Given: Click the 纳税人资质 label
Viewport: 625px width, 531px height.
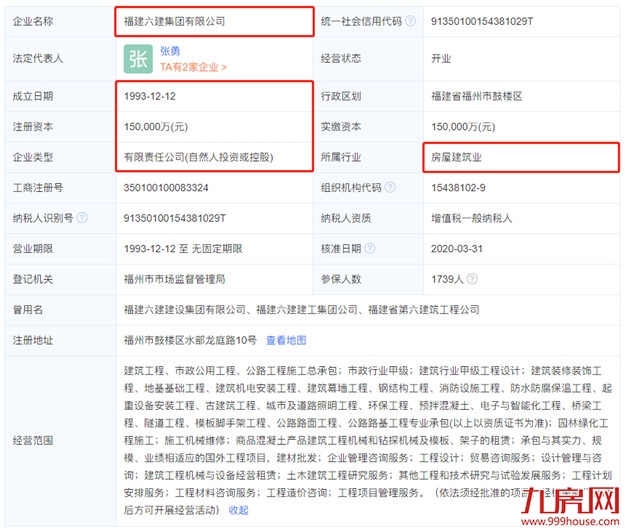Looking at the screenshot, I should [x=346, y=218].
